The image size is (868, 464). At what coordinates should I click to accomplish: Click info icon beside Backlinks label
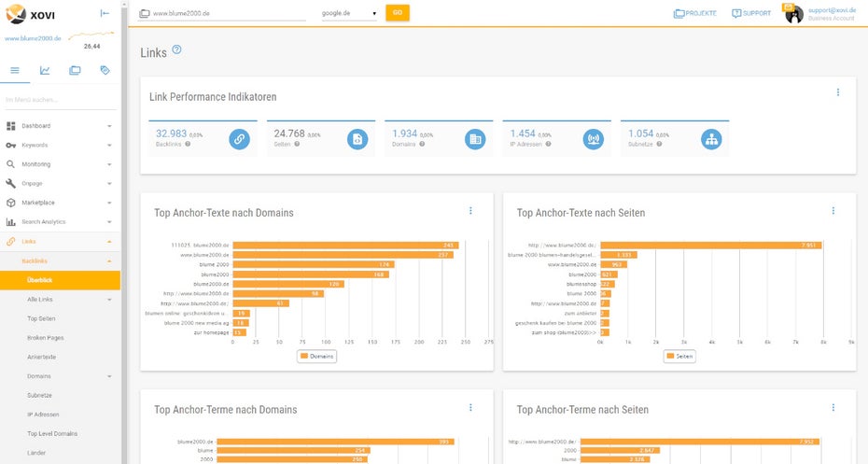pyautogui.click(x=188, y=144)
